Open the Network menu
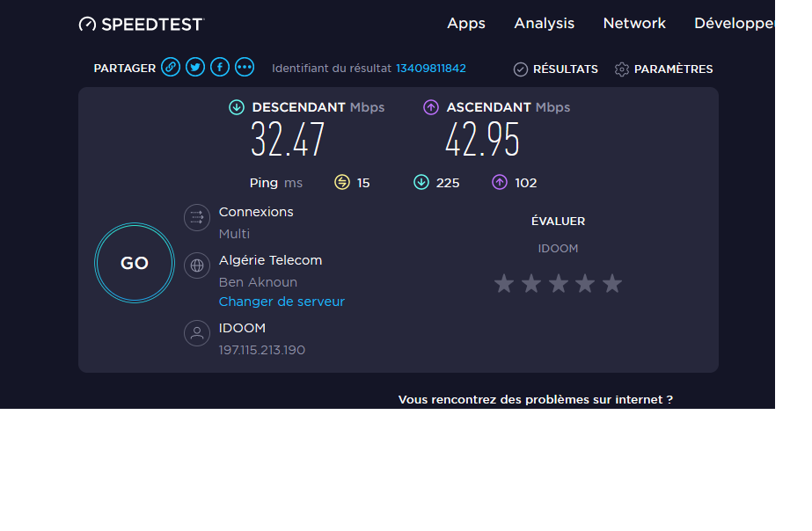Viewport: 812px width, 531px height. (634, 23)
